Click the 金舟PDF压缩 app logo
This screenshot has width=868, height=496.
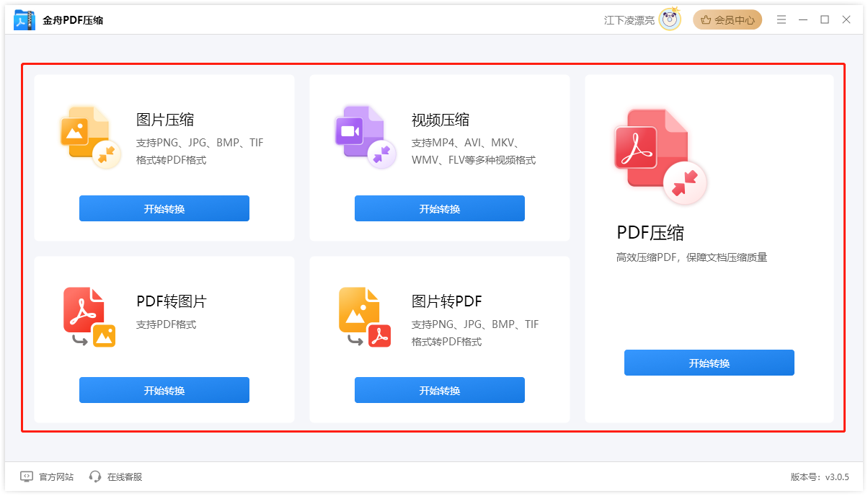tap(22, 19)
